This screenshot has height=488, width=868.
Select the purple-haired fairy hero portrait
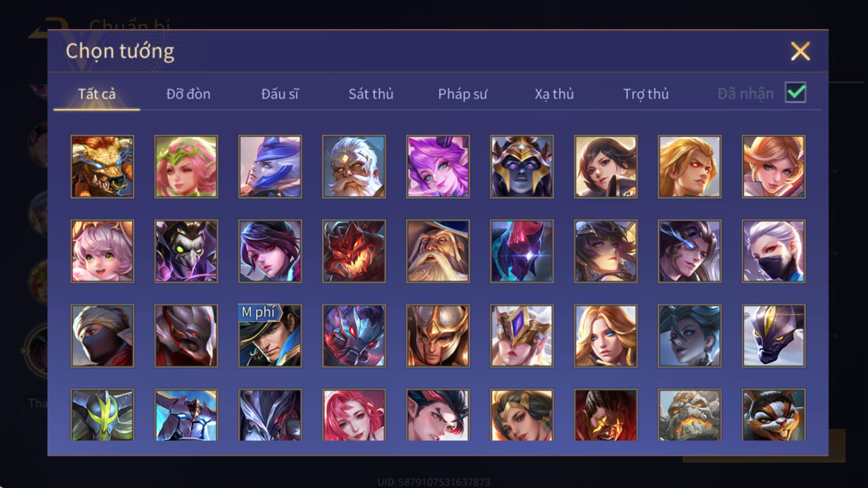(x=438, y=166)
